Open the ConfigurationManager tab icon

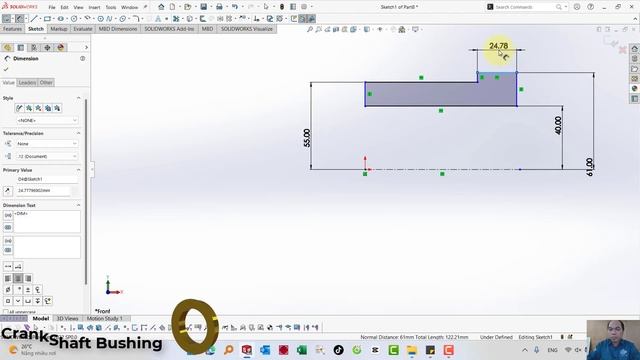point(34,47)
